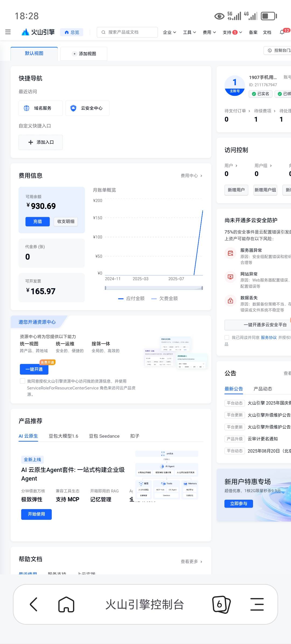
Task: Open the browser tabs switcher showing 6
Action: (221, 604)
